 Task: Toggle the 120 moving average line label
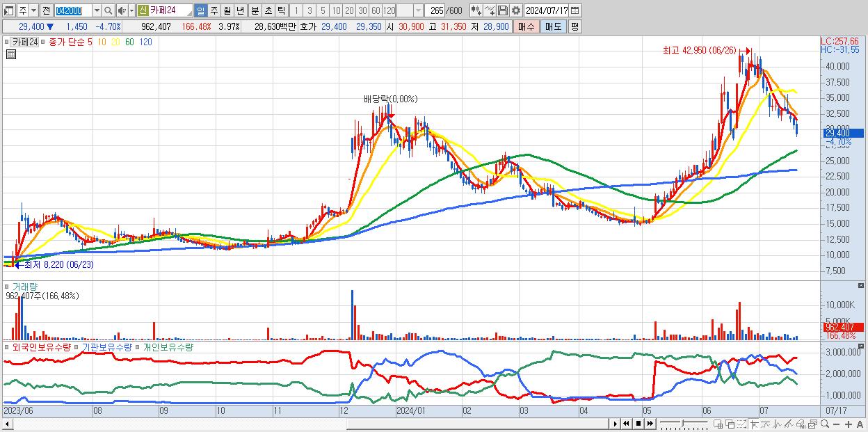point(145,42)
